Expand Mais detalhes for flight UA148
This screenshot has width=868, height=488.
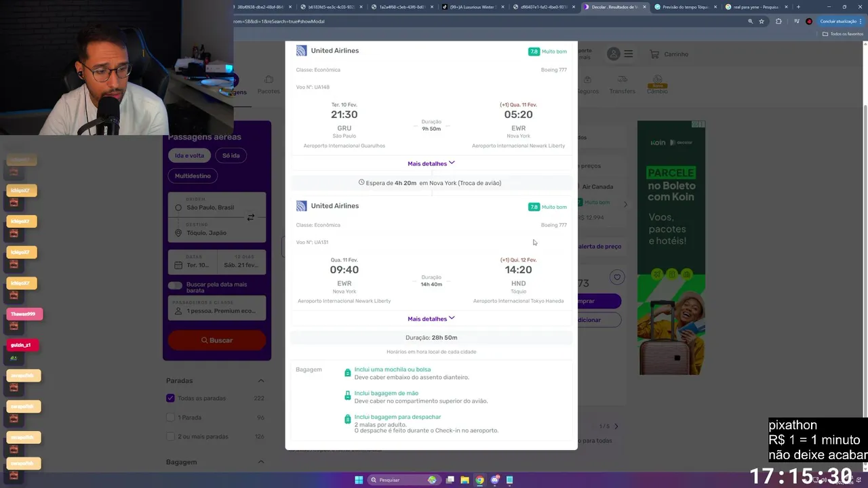point(431,163)
